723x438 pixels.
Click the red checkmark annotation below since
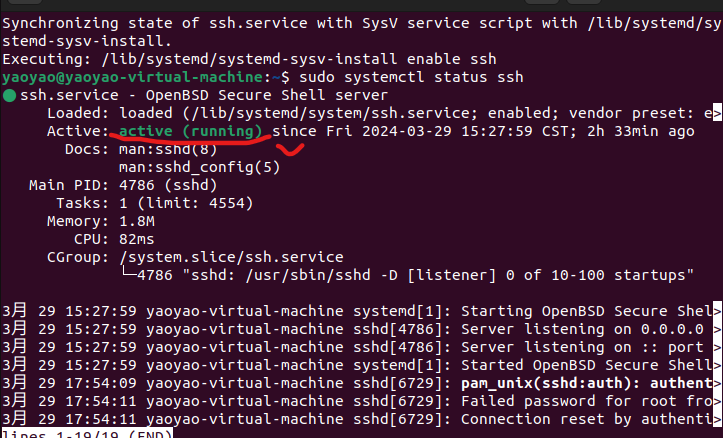(290, 149)
